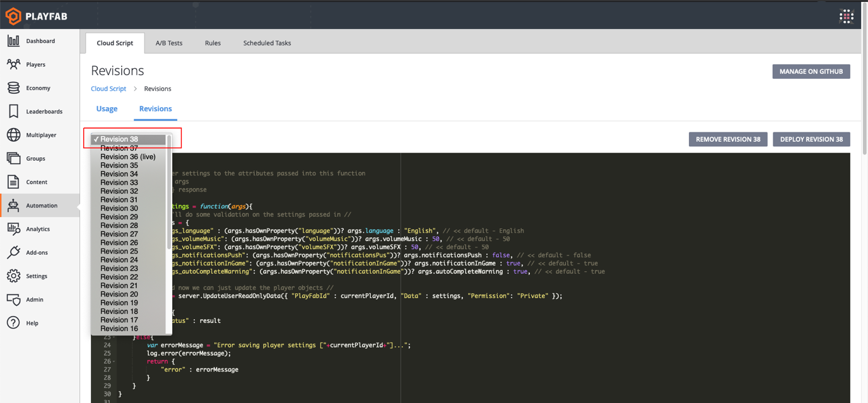Select Revision 25 from the list
The width and height of the screenshot is (868, 403).
[128, 251]
